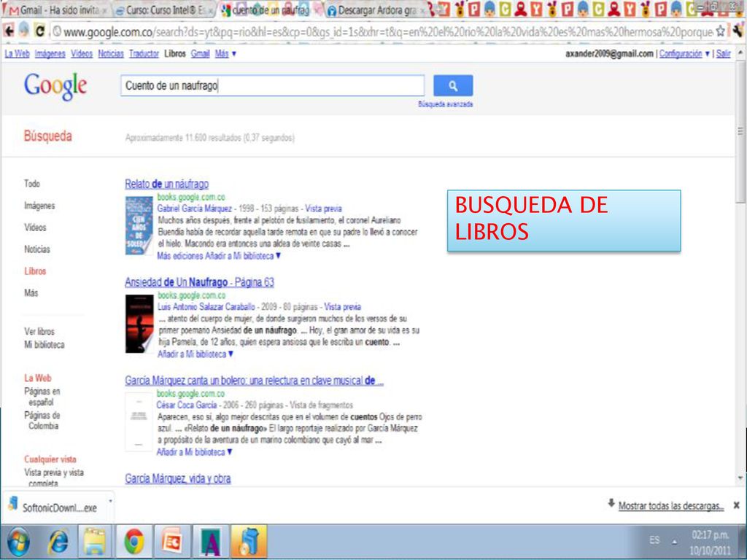Focus the Google search input field
This screenshot has height=560, width=747.
point(272,86)
